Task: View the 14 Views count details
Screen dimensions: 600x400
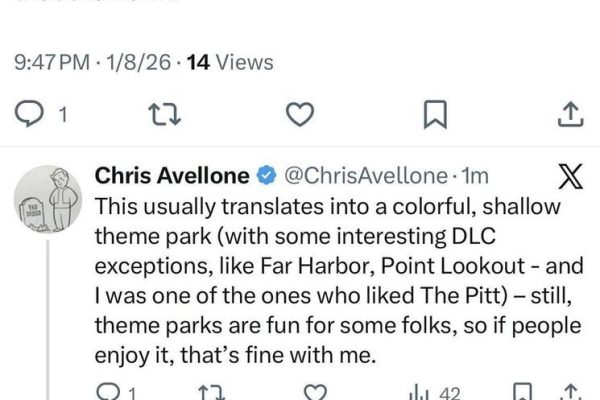Action: [x=230, y=62]
